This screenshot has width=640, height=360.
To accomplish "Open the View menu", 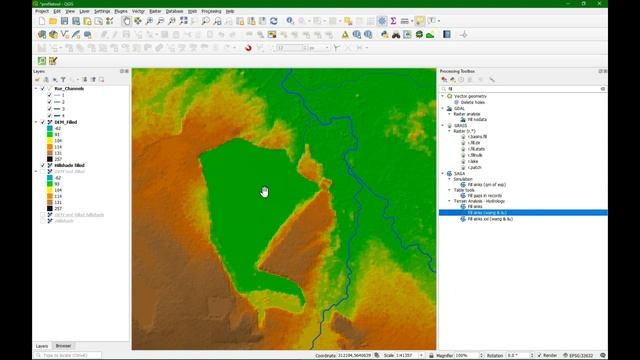I will (70, 11).
